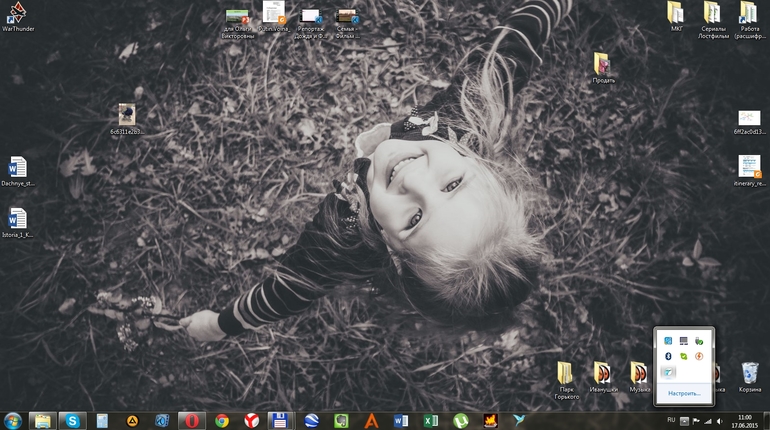Open the volume speaker control

click(720, 419)
